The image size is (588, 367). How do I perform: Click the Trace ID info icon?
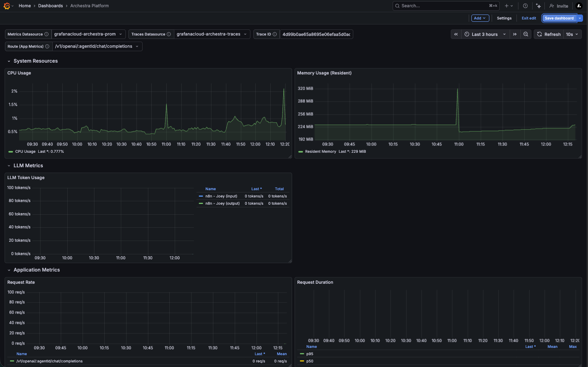tap(275, 34)
